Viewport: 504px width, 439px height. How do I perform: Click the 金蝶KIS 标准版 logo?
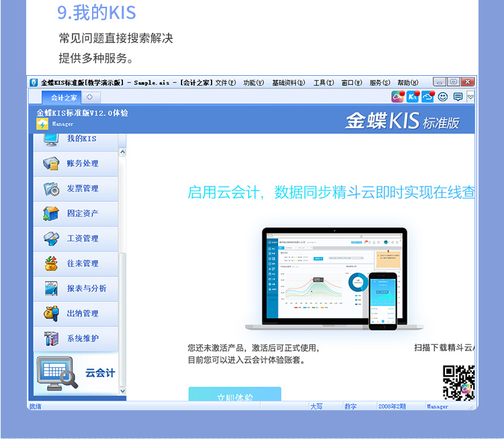[403, 121]
